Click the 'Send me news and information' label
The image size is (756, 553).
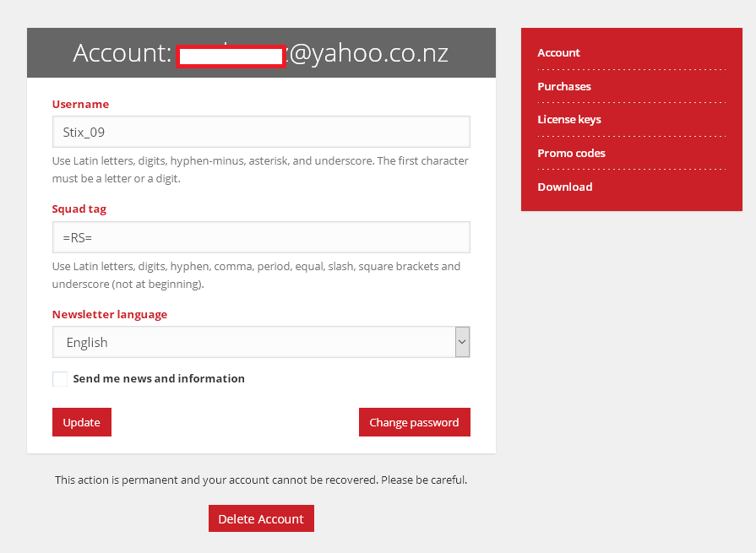click(159, 379)
